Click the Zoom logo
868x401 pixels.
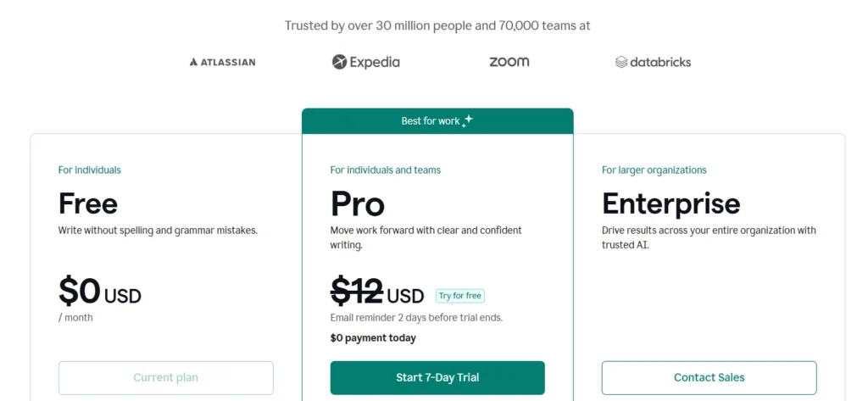(x=509, y=62)
